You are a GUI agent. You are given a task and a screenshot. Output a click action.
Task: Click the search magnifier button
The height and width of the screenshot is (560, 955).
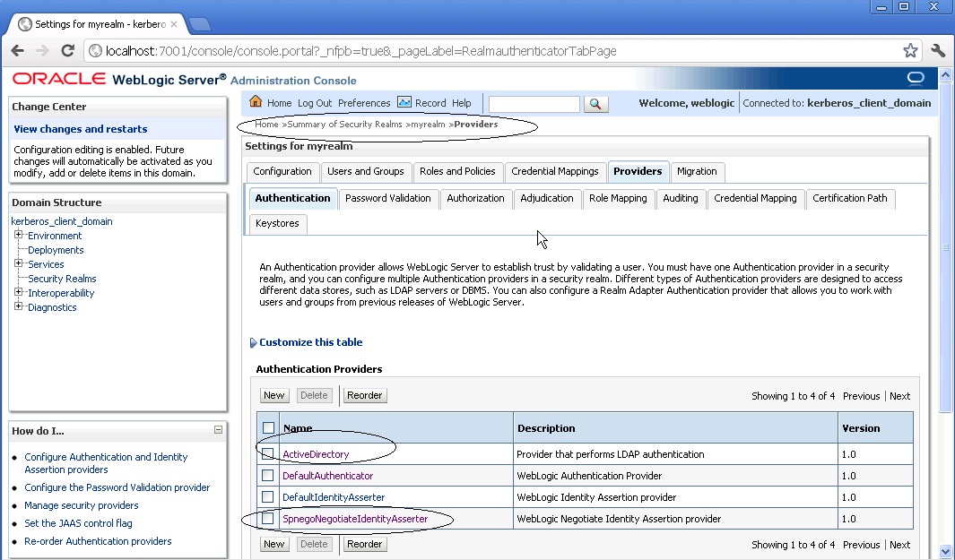tap(595, 104)
